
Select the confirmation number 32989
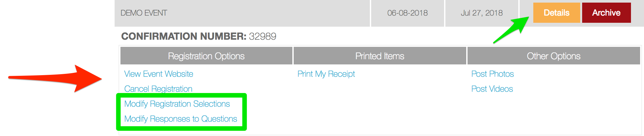(262, 36)
